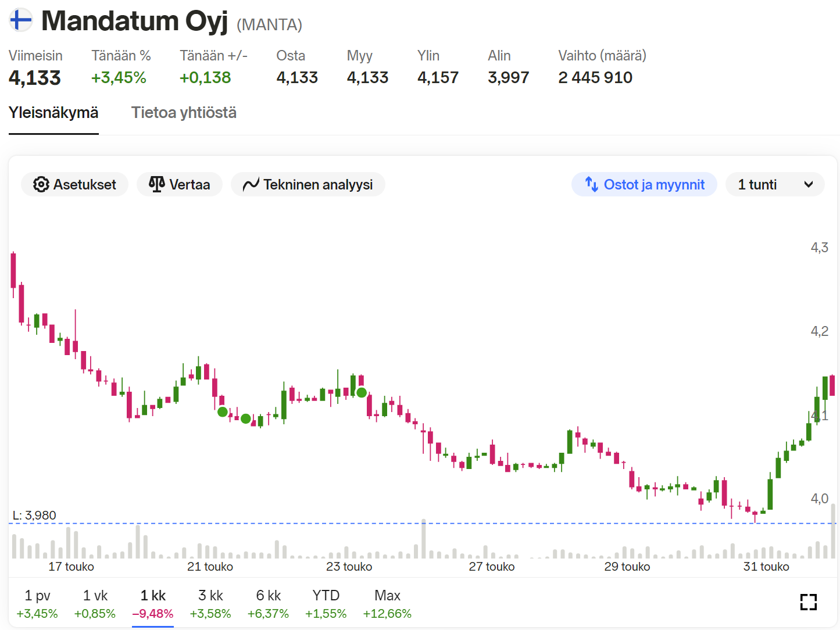This screenshot has width=840, height=630.
Task: Click the 27 touko date label
Action: point(492,567)
